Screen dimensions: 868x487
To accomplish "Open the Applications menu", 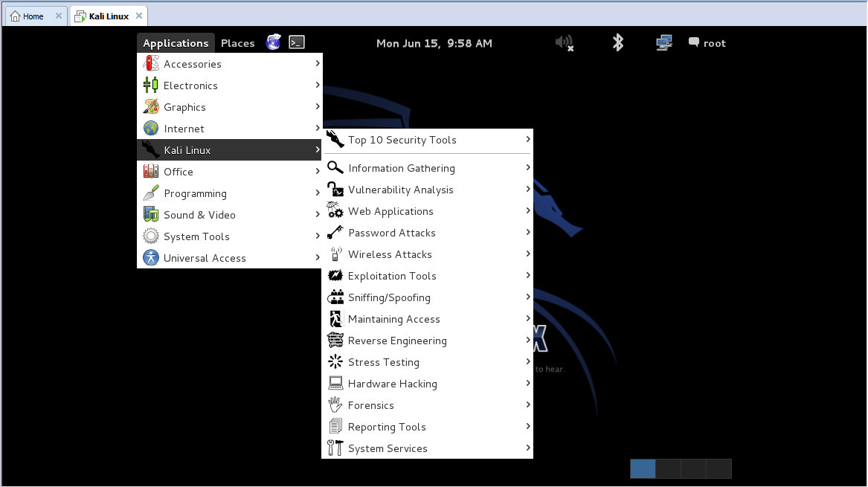I will click(176, 42).
